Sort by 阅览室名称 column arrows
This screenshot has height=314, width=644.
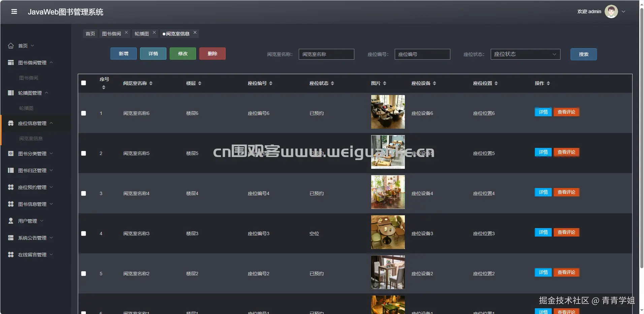[x=151, y=83]
